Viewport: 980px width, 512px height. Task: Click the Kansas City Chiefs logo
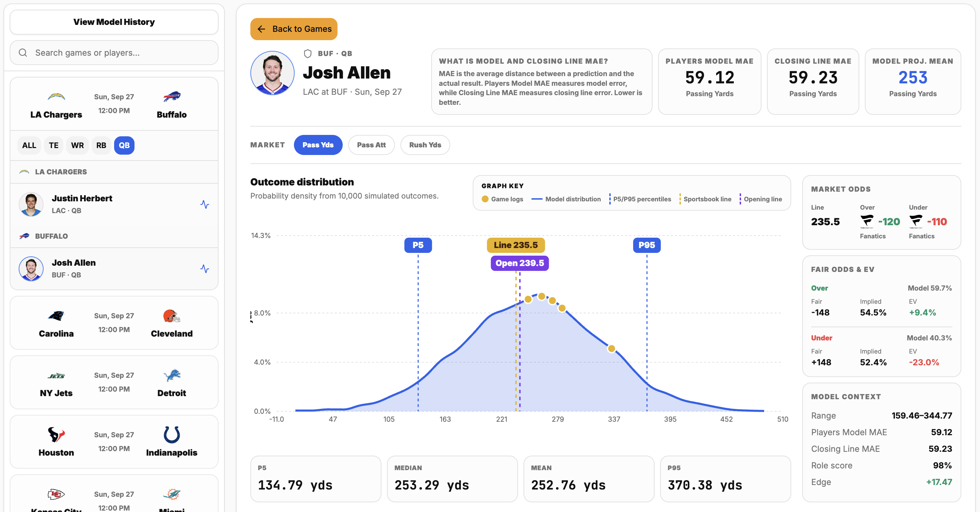click(56, 494)
